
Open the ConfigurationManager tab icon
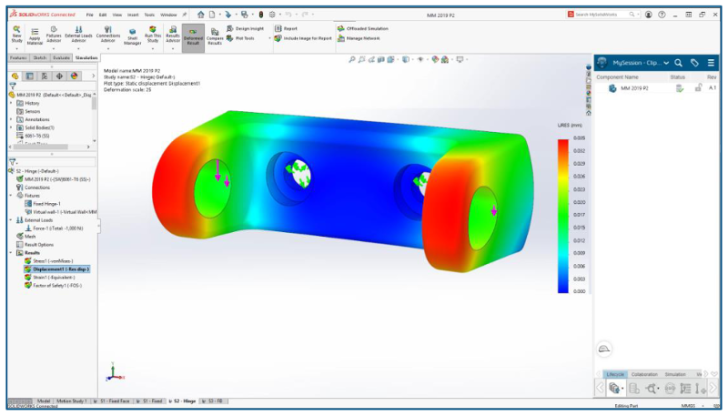pos(45,76)
